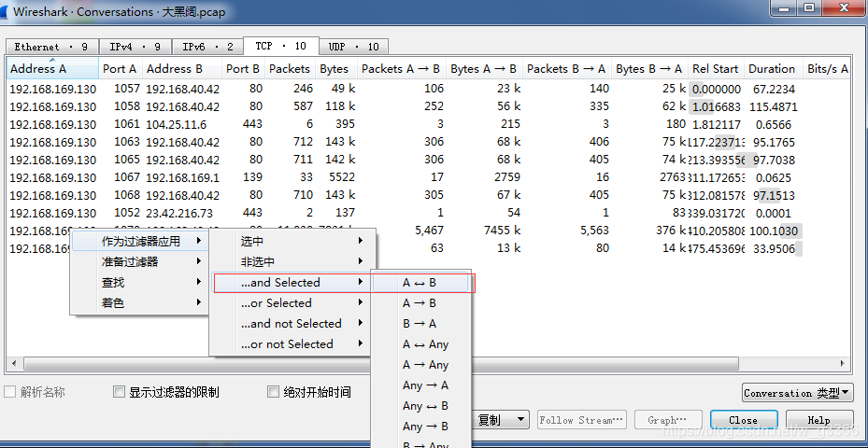
Task: Click the table's horizontal scrollbar thumb
Action: [x=381, y=363]
